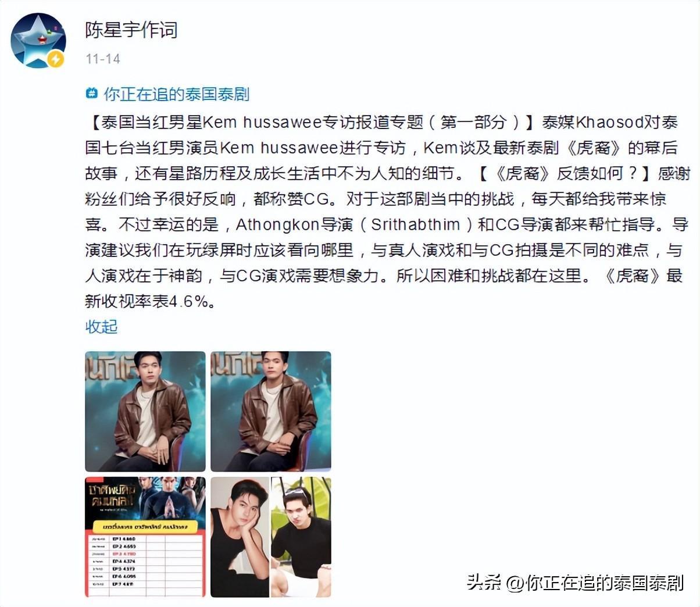700x607 pixels.
Task: Click the right seated photo in the collage
Action: [x=301, y=537]
